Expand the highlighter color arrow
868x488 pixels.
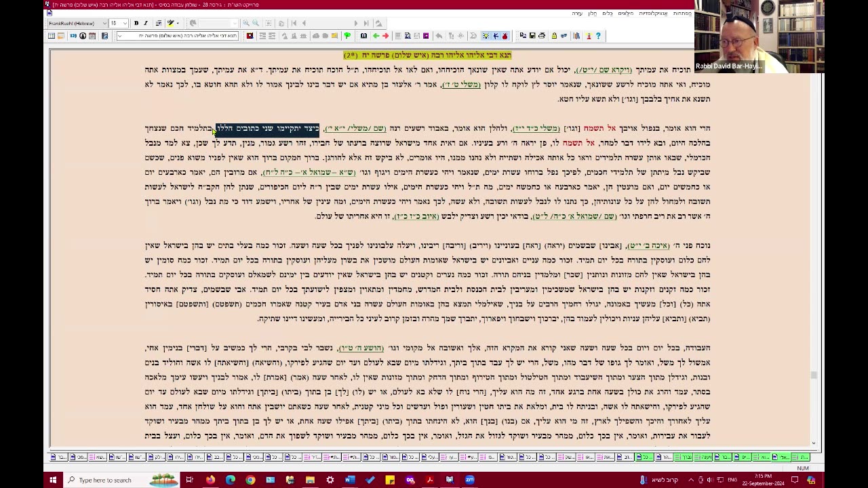click(178, 23)
